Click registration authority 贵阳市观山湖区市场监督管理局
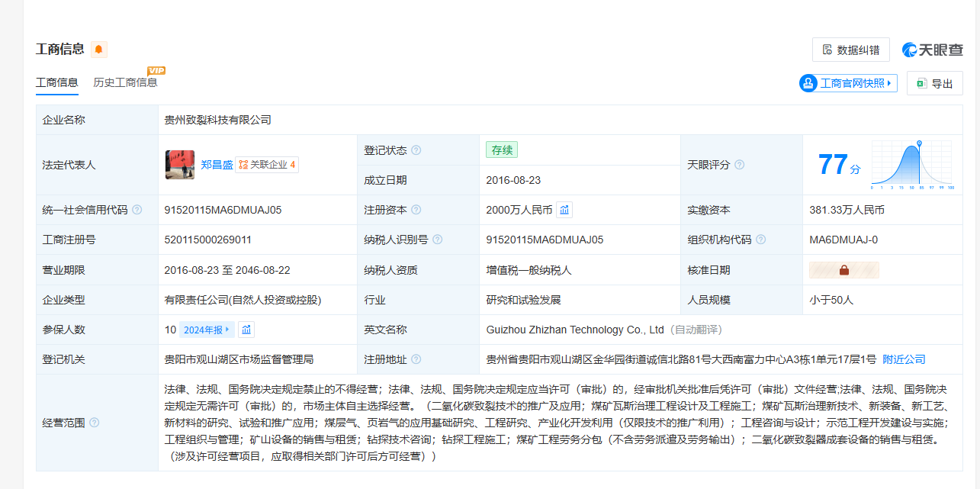 [x=239, y=359]
